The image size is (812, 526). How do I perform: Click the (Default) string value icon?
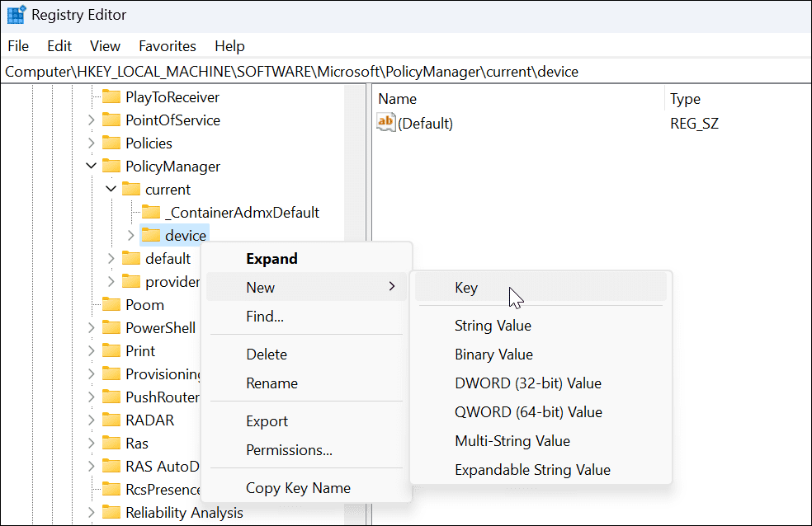pos(385,123)
